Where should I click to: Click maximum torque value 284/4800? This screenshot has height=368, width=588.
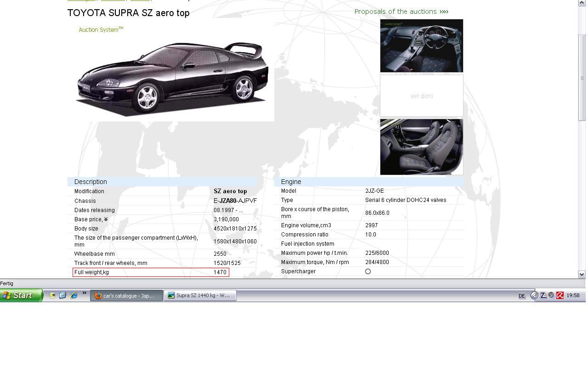tap(377, 262)
